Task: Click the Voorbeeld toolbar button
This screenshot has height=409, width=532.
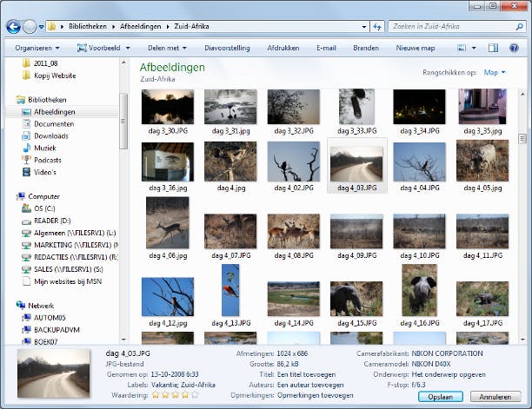Action: [99, 48]
